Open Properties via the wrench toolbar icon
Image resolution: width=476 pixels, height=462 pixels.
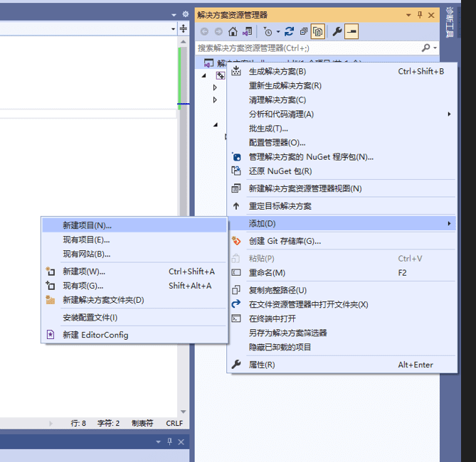pyautogui.click(x=337, y=31)
